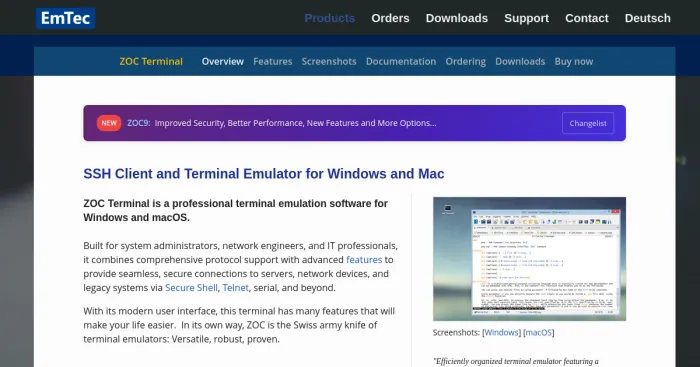Go to the Orders page
Image resolution: width=700 pixels, height=367 pixels.
tap(390, 18)
